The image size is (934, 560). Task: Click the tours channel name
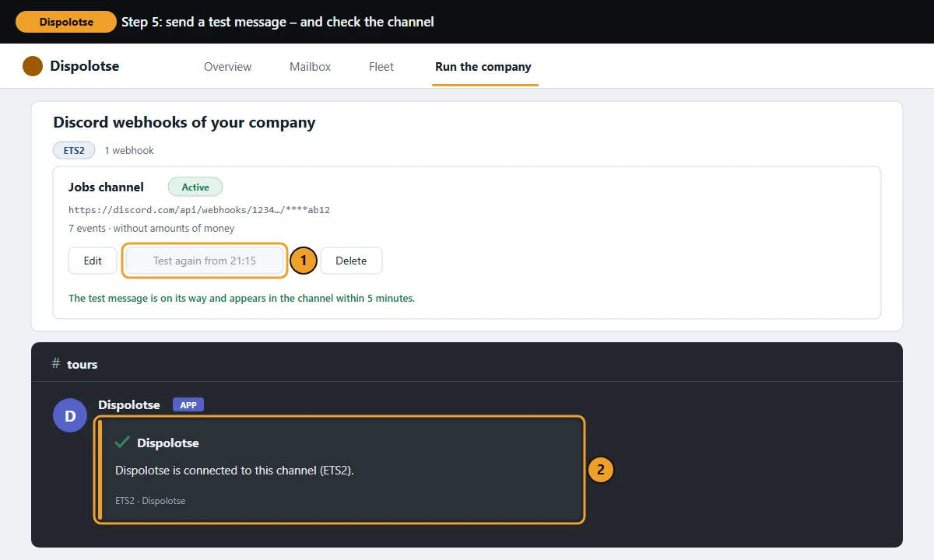[83, 364]
